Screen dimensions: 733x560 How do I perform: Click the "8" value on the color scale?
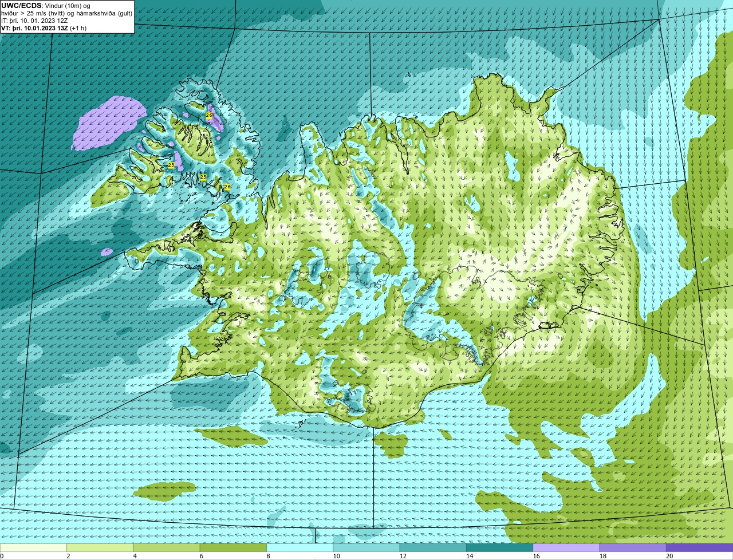click(x=268, y=556)
